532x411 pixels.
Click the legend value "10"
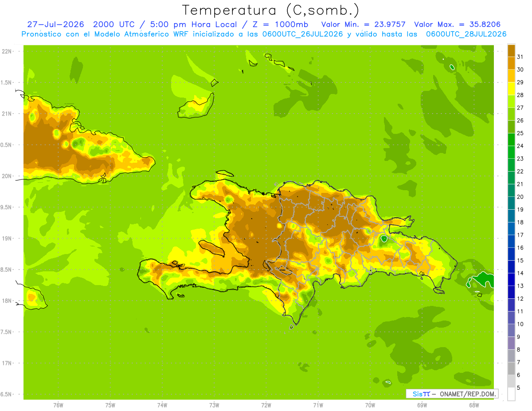(520, 324)
